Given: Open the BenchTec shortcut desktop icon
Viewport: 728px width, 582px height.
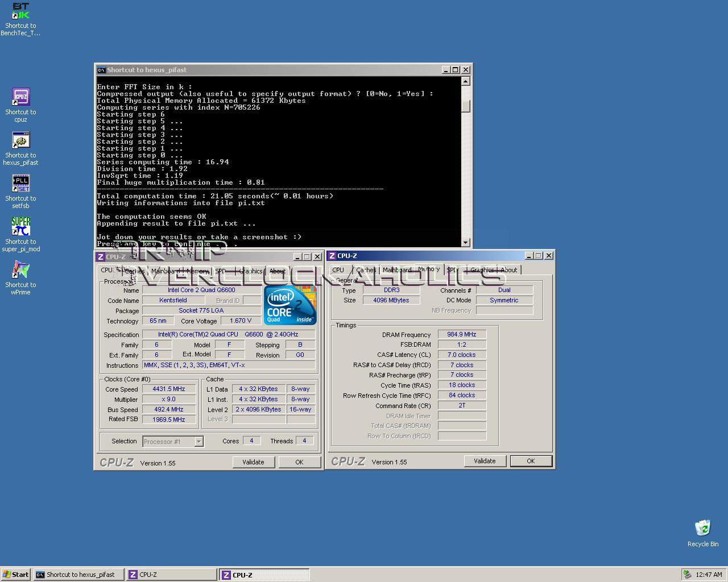Looking at the screenshot, I should click(x=20, y=11).
